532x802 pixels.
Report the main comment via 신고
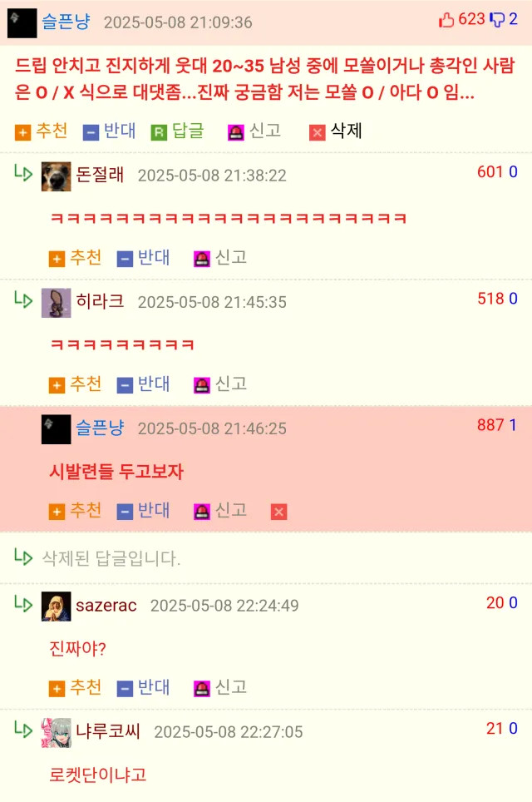point(254,131)
